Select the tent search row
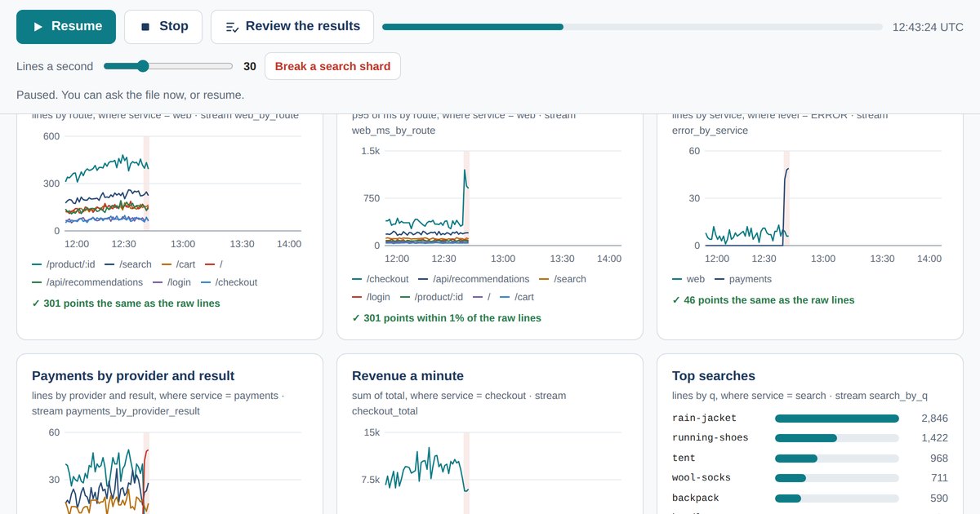The image size is (980, 514). 810,459
